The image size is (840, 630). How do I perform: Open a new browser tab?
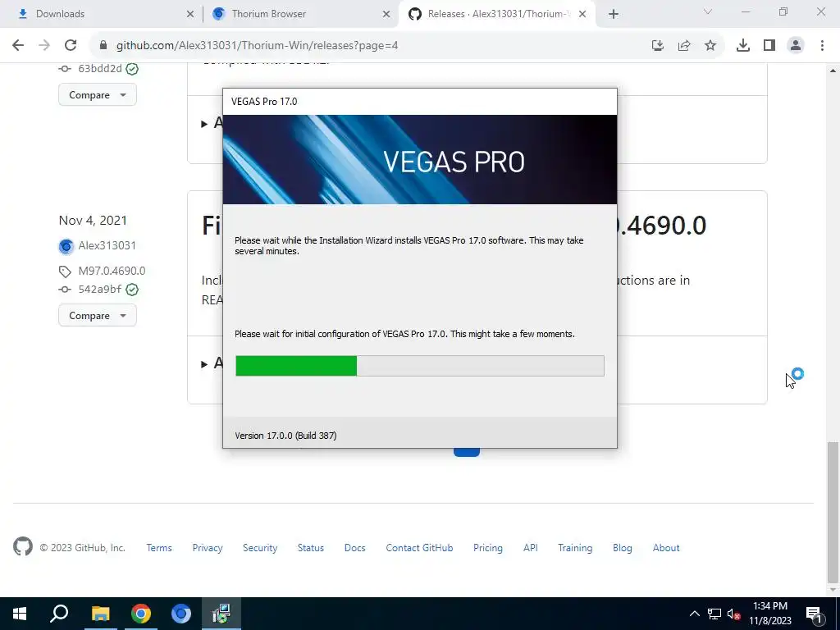tap(614, 14)
